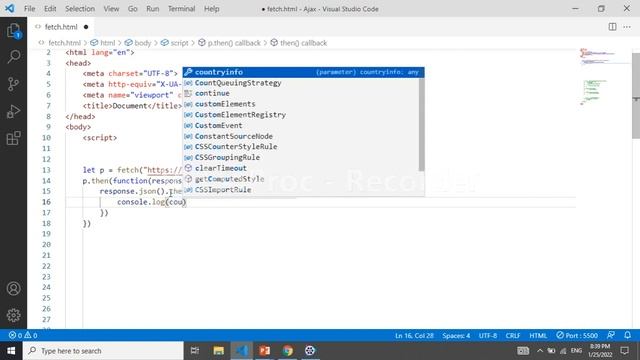Click Ln 16, Col 28 cursor position
640x360 pixels.
414,336
